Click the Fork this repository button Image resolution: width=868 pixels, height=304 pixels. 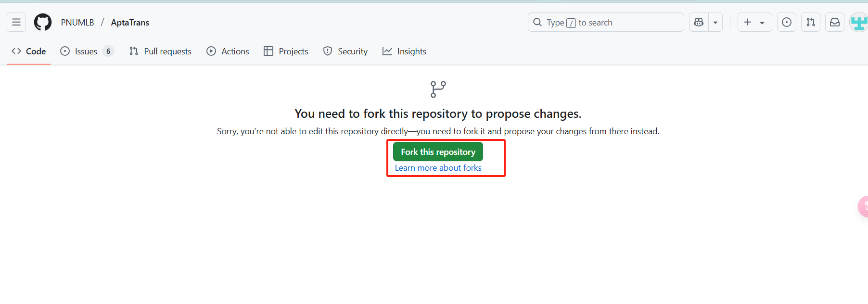[438, 152]
